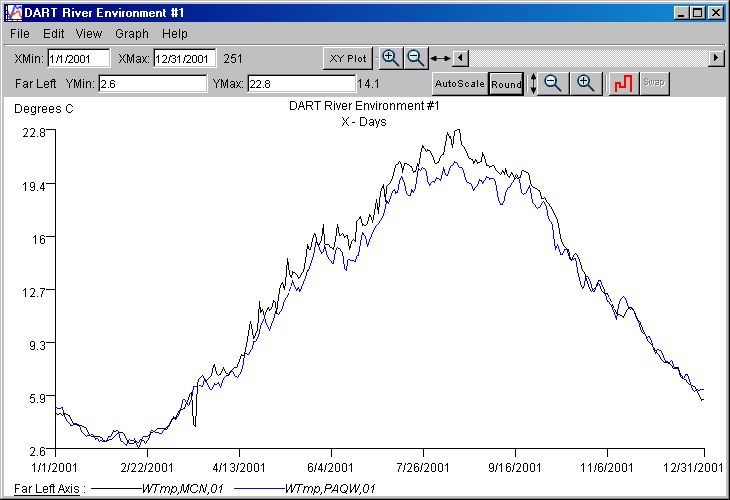
Task: Click the horizontal zoom out magnifier
Action: [x=415, y=58]
